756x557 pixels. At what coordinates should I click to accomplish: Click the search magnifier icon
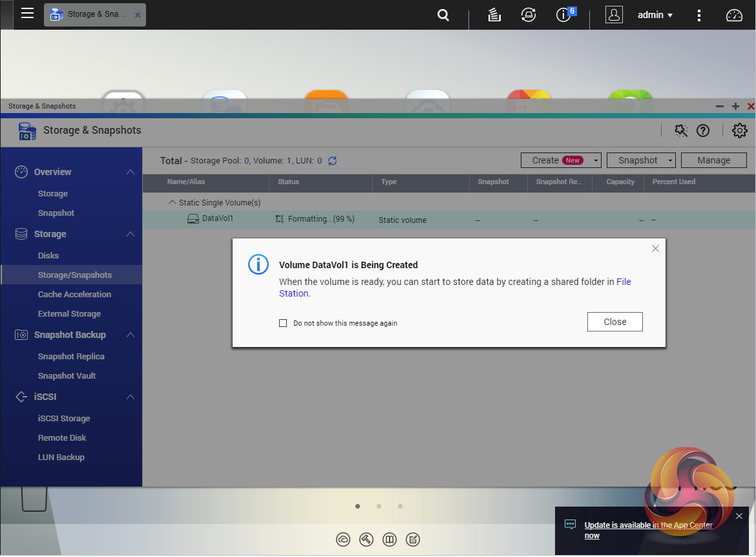pyautogui.click(x=443, y=15)
